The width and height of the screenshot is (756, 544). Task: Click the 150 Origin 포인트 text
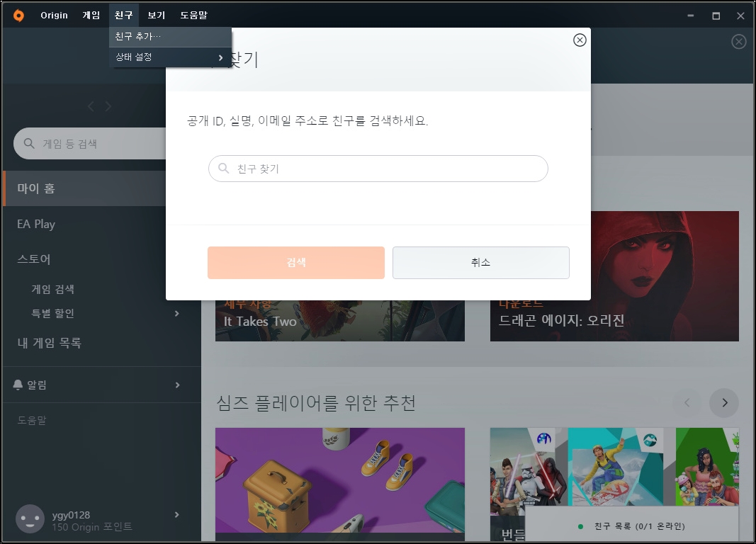point(92,527)
